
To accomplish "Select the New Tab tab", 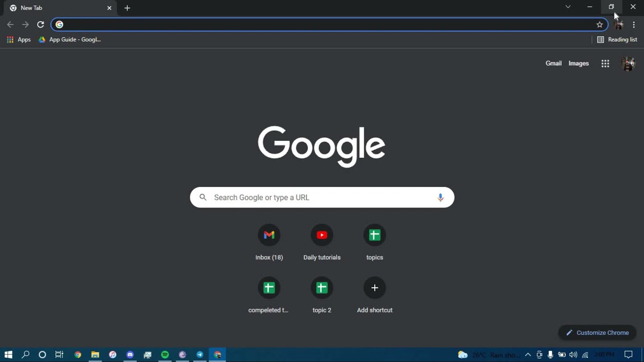I will click(59, 8).
